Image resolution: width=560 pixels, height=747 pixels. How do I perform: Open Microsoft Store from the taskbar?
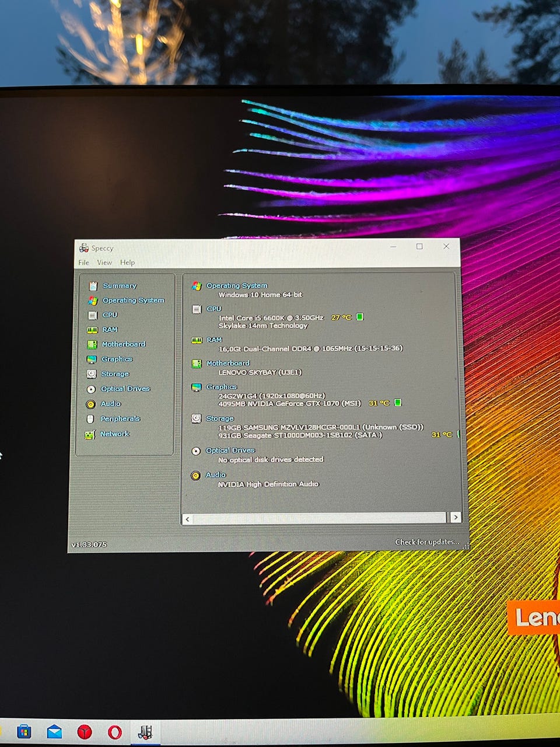(x=24, y=731)
